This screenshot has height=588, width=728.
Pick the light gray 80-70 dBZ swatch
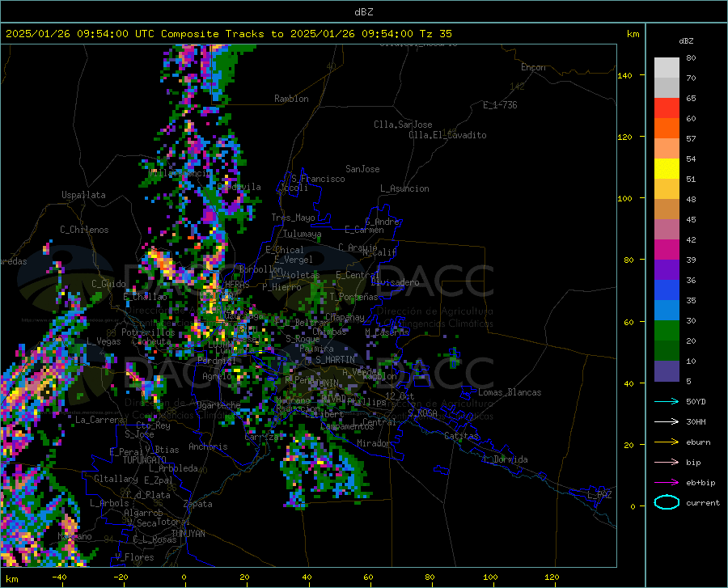pyautogui.click(x=667, y=68)
